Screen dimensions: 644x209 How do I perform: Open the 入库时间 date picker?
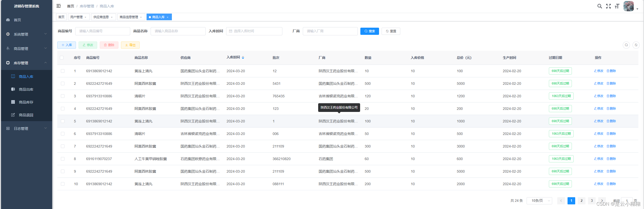click(x=254, y=31)
